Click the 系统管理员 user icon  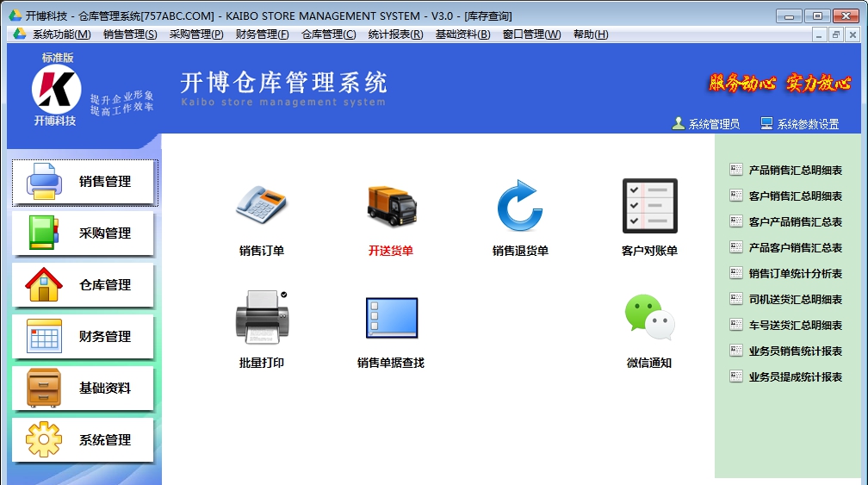pos(679,123)
